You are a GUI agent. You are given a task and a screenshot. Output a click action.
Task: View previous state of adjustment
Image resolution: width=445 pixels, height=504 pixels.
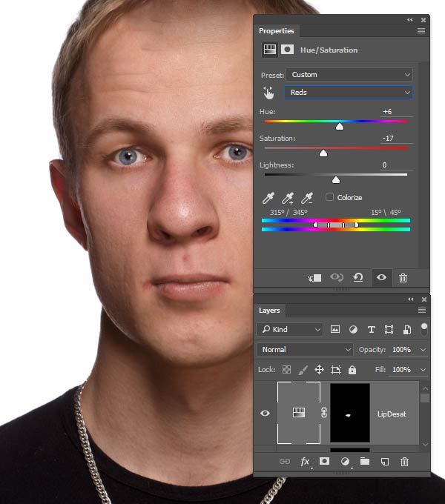tap(337, 277)
